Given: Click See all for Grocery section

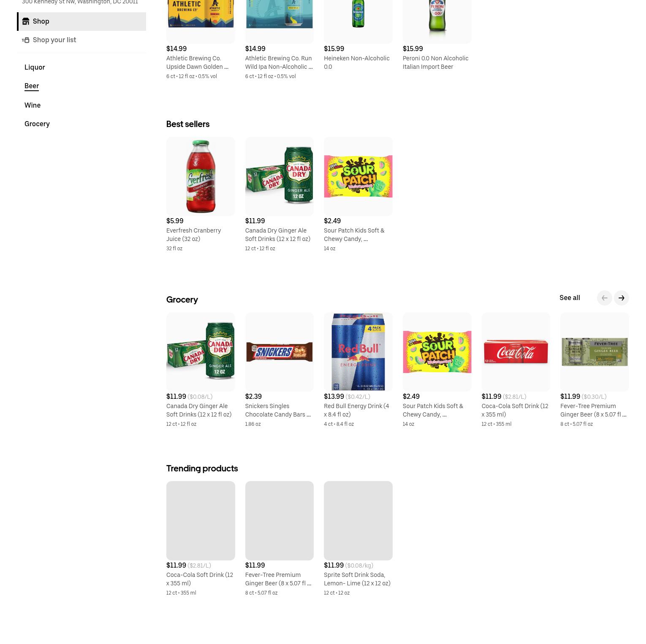Looking at the screenshot, I should (570, 298).
